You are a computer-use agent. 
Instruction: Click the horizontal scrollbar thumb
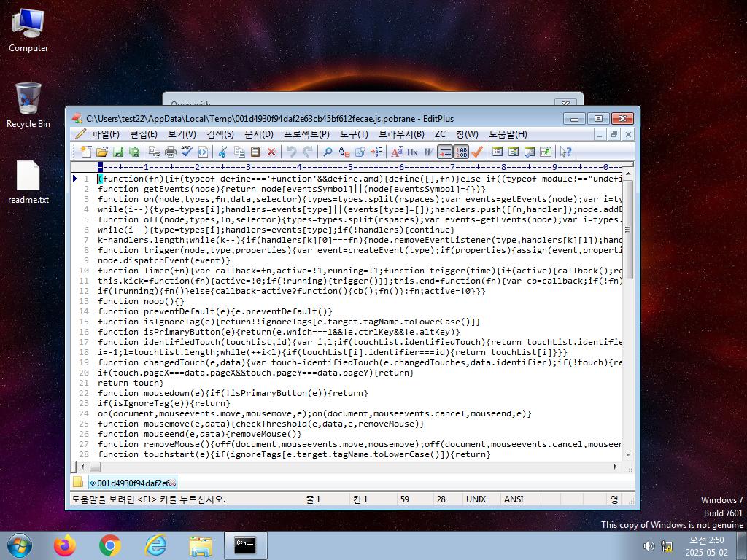[x=96, y=467]
